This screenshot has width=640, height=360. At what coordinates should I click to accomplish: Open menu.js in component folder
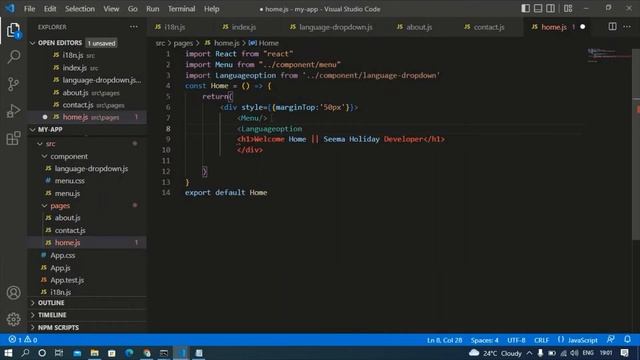tap(67, 193)
